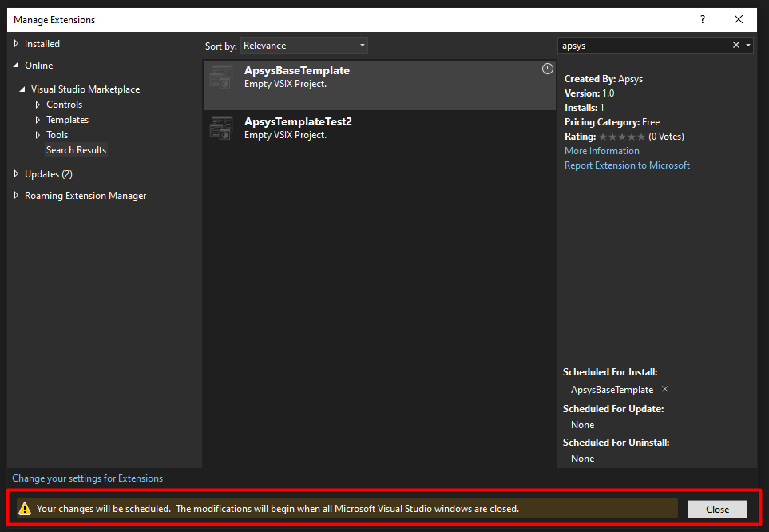Screen dimensions: 769x532
Task: Select Search Results in the tree
Action: (x=76, y=150)
